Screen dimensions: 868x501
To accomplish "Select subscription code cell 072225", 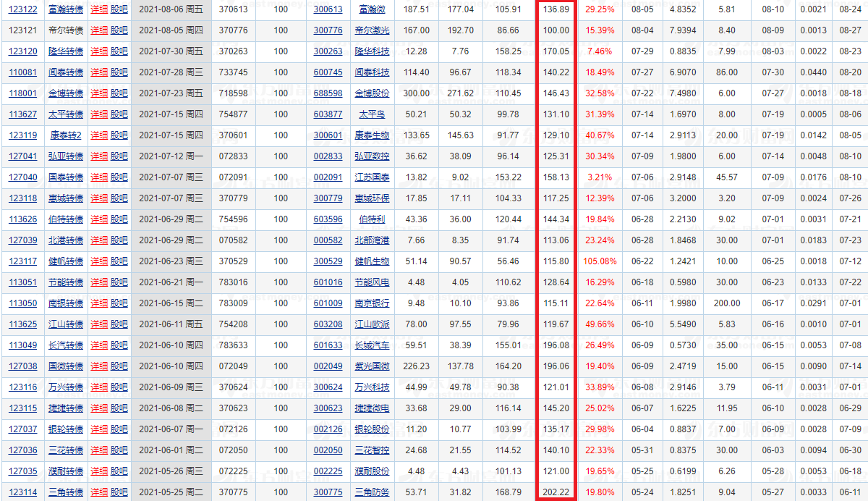I will [233, 471].
